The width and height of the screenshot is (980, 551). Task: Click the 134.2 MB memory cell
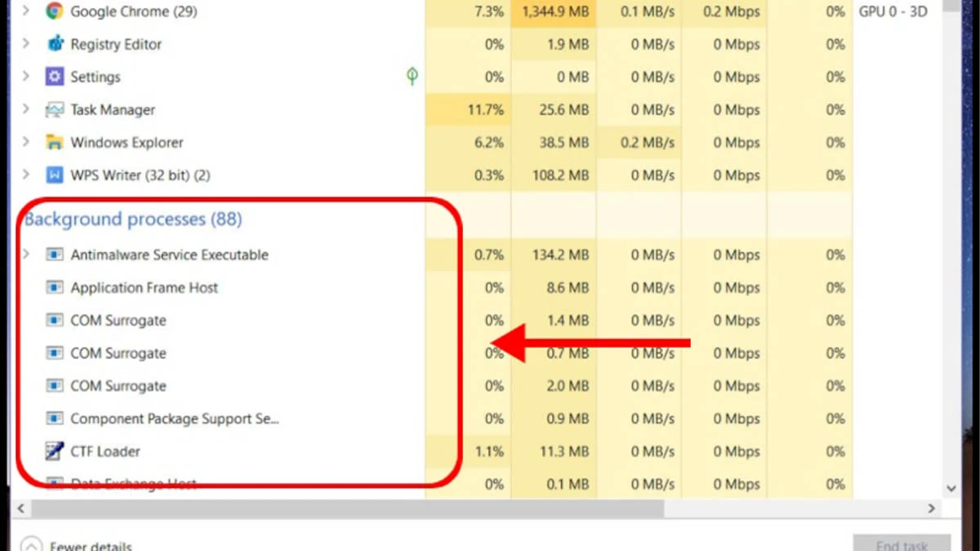(554, 255)
